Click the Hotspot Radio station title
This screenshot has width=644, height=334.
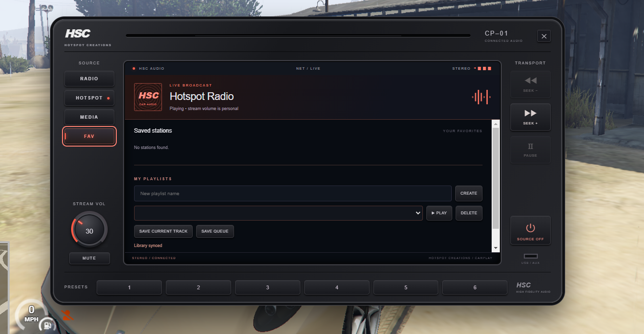point(202,97)
